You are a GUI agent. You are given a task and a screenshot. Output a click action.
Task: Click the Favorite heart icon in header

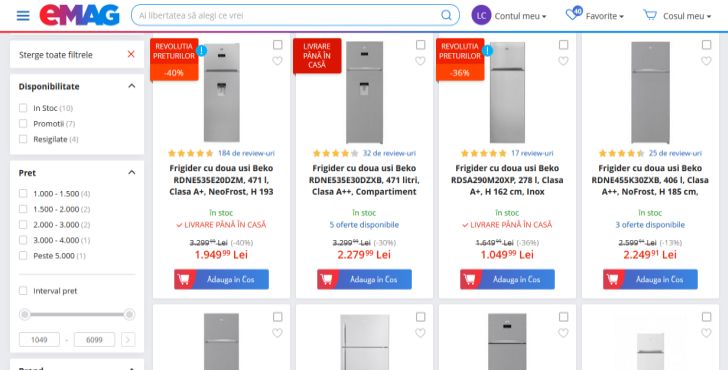[x=573, y=14]
